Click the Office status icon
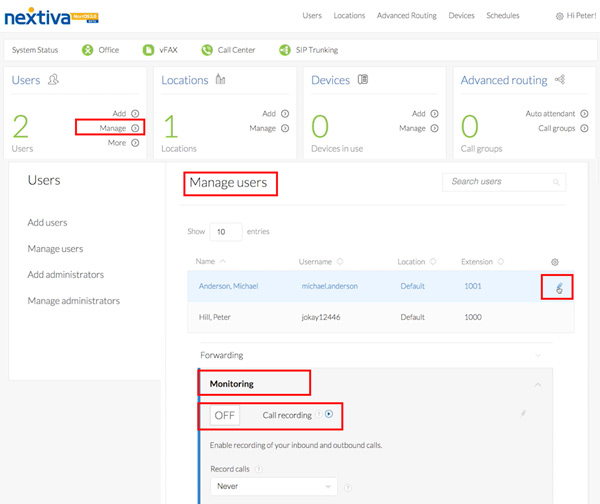Screen dimensions: 600x504 (x=88, y=49)
